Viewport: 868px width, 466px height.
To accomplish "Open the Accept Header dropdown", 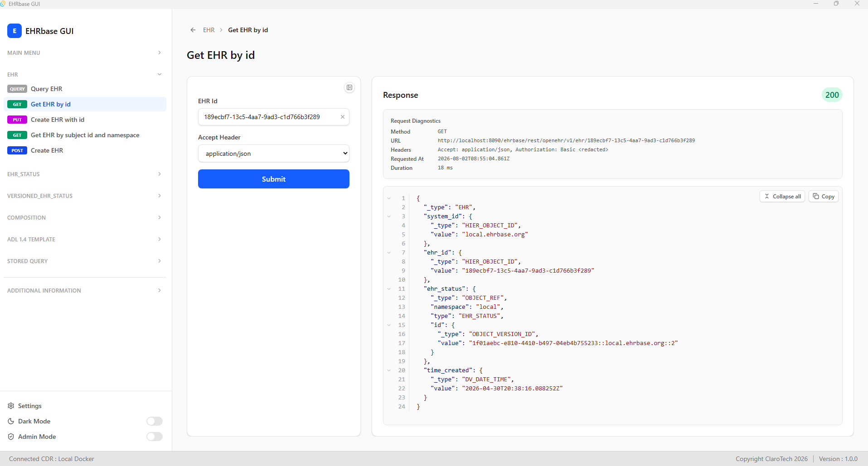I will pos(274,154).
